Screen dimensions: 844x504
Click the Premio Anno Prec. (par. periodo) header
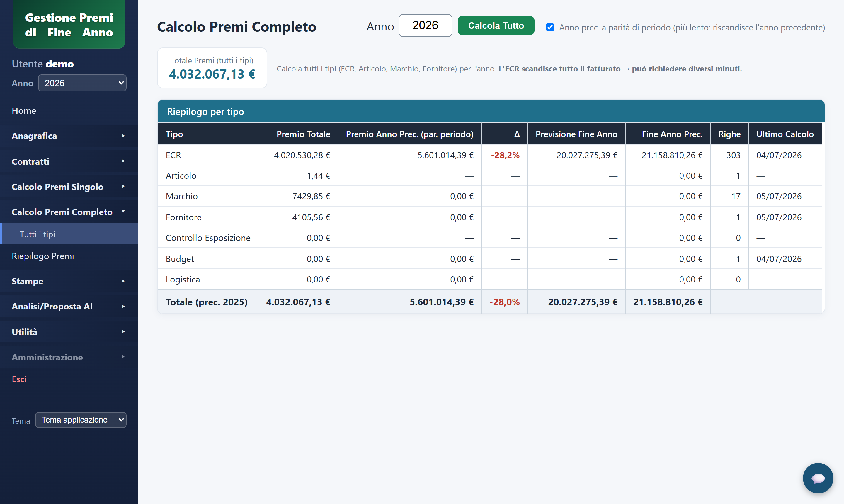tap(410, 134)
